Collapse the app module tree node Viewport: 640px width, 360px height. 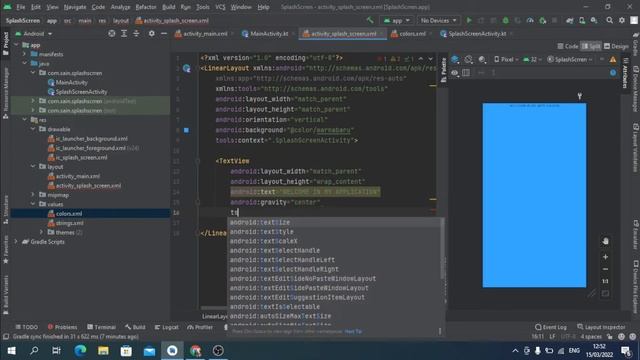16,45
